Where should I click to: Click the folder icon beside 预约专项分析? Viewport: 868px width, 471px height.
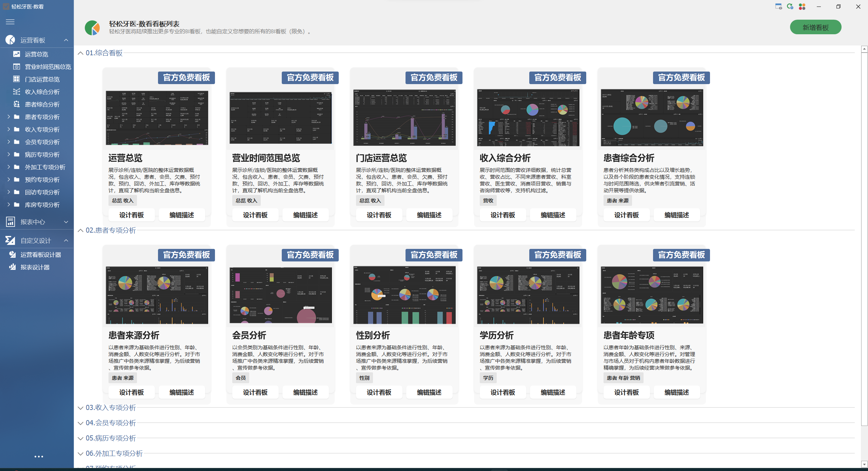point(17,179)
